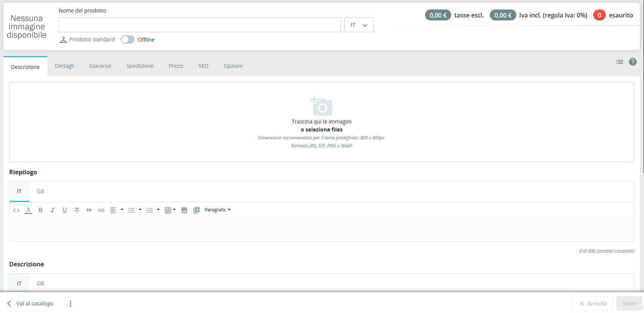Click the 'o seleziona files' link
Viewport: 644px width, 313px height.
(x=322, y=130)
